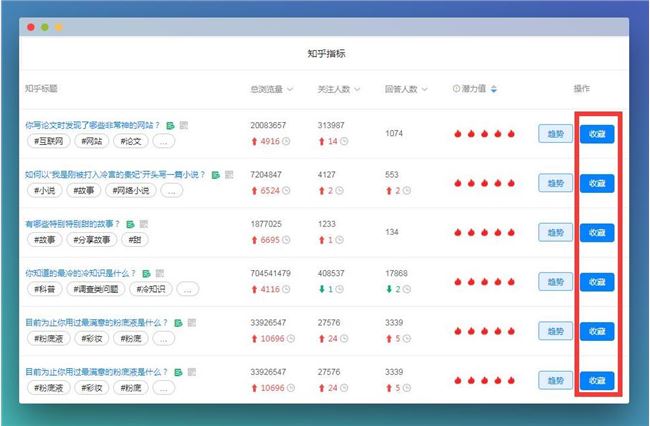Select the #论文 tag
The image size is (650, 426).
tap(131, 141)
